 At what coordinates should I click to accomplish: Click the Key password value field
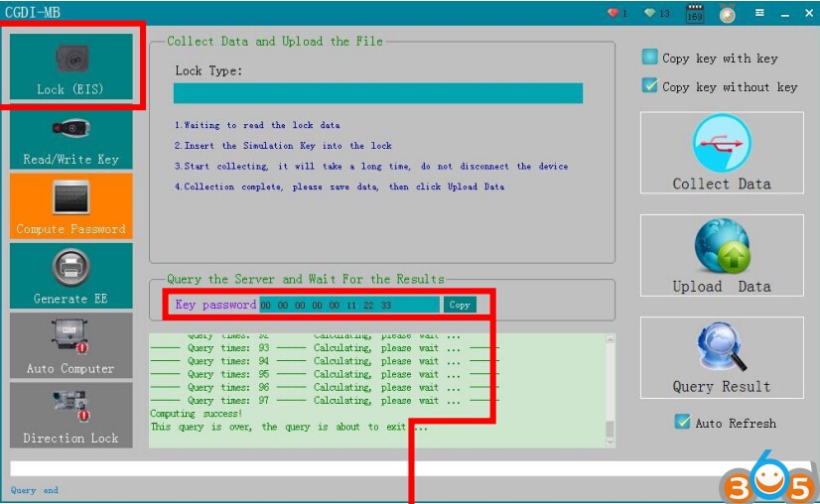349,305
